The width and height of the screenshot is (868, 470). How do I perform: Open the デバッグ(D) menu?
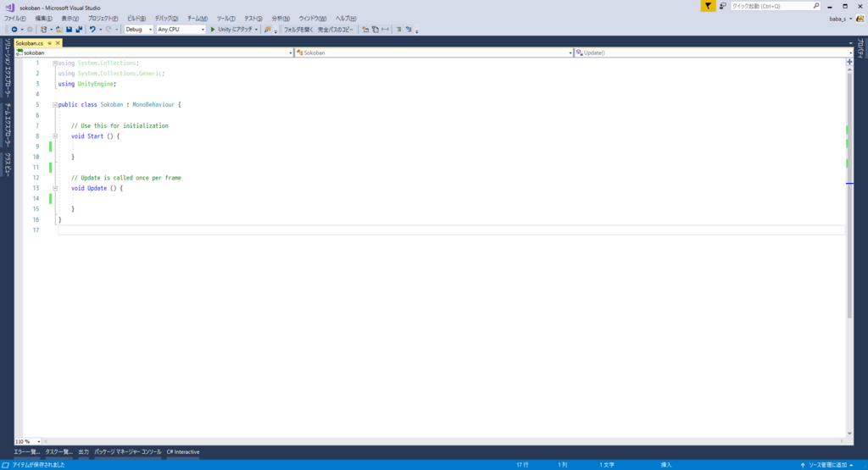(x=166, y=19)
